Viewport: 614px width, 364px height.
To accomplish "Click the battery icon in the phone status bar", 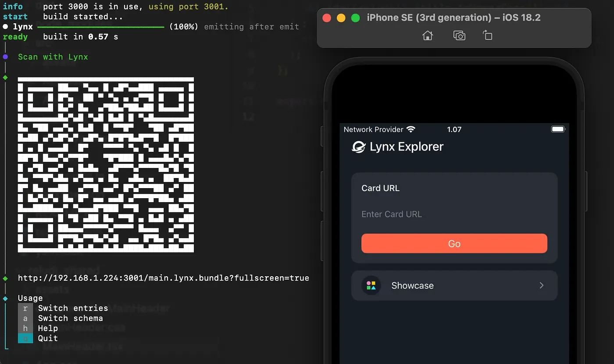I will click(558, 129).
